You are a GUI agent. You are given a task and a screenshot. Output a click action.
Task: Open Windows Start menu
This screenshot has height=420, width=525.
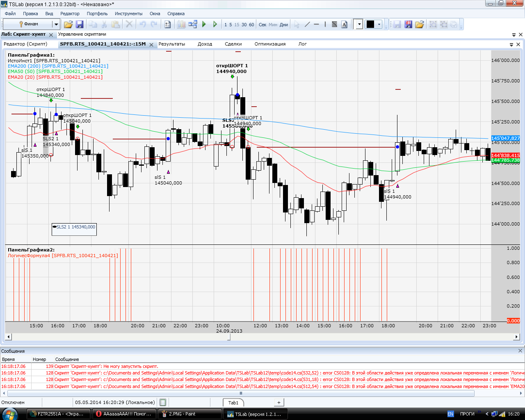(x=9, y=414)
